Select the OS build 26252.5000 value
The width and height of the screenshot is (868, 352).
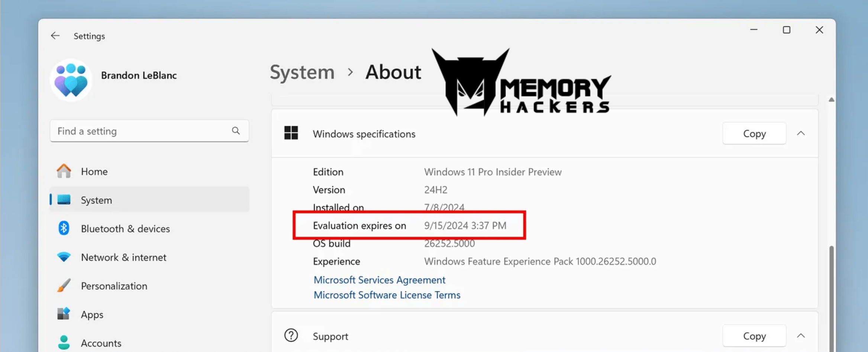[449, 243]
